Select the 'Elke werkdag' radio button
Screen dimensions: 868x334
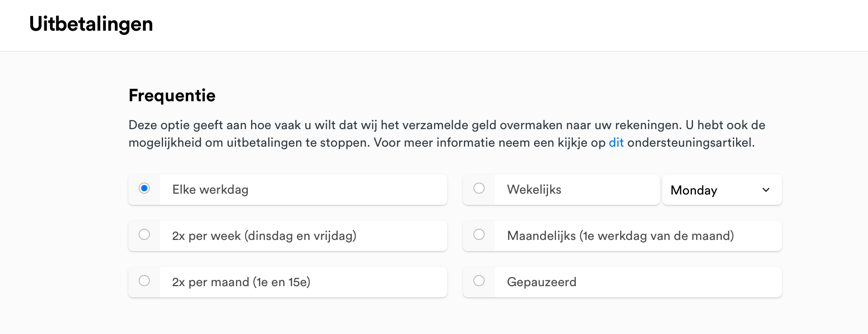pos(144,188)
